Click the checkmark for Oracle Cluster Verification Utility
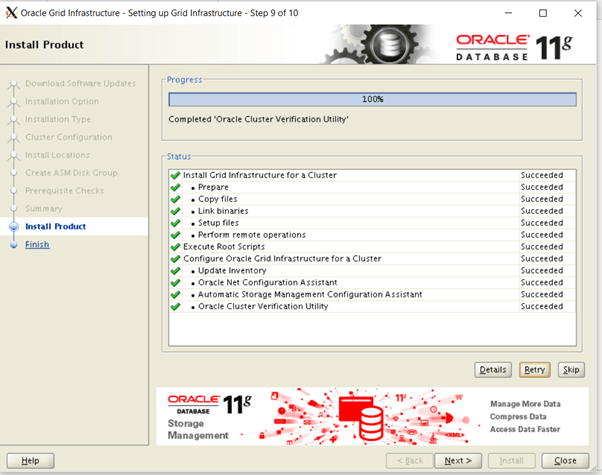The image size is (602, 475). coord(176,307)
